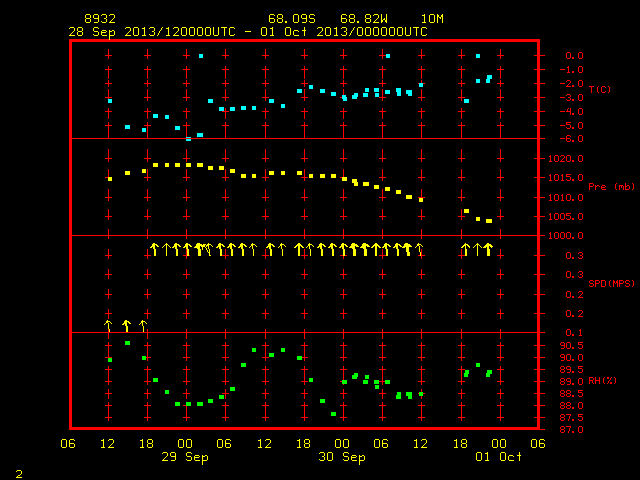Click the RH(%) humidity axis label

602,381
